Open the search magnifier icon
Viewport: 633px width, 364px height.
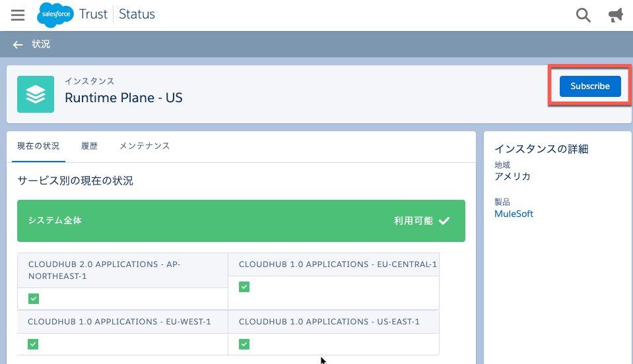[x=583, y=15]
